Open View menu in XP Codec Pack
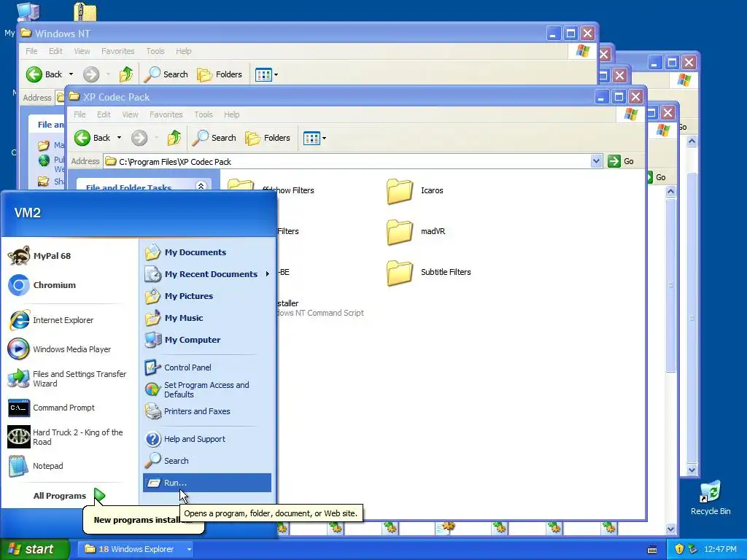Screen dimensions: 747x560 [x=130, y=114]
